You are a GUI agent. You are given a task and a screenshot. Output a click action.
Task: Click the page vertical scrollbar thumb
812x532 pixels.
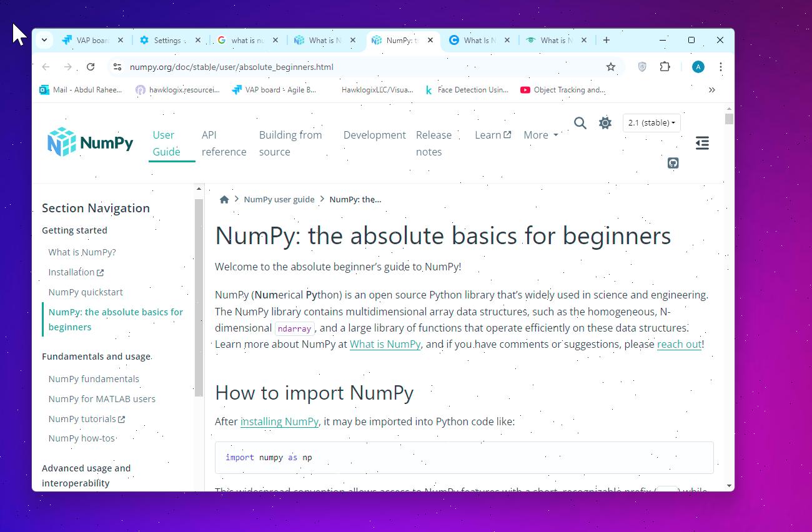pyautogui.click(x=729, y=119)
